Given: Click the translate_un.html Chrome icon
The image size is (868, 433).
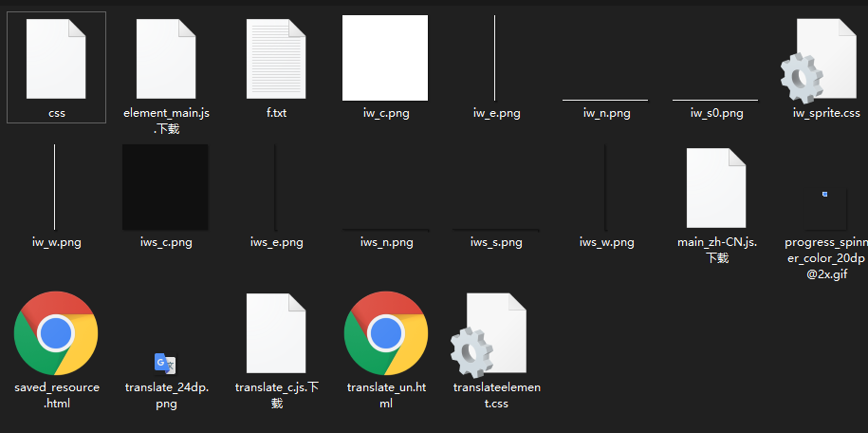Looking at the screenshot, I should pos(385,334).
